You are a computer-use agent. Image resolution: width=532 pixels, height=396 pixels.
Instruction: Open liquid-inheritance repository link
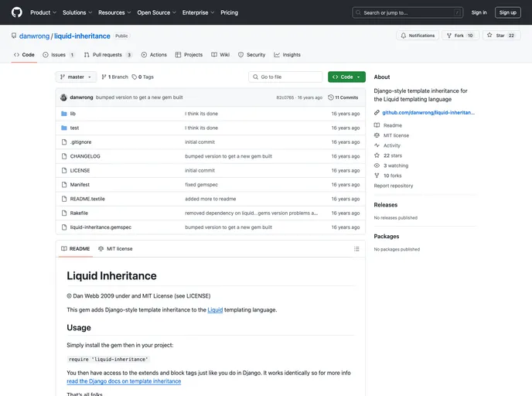pos(82,36)
